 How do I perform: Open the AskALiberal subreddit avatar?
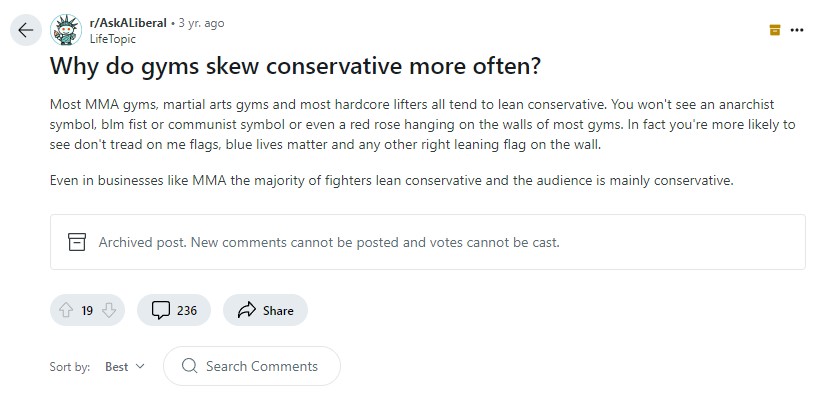(66, 30)
